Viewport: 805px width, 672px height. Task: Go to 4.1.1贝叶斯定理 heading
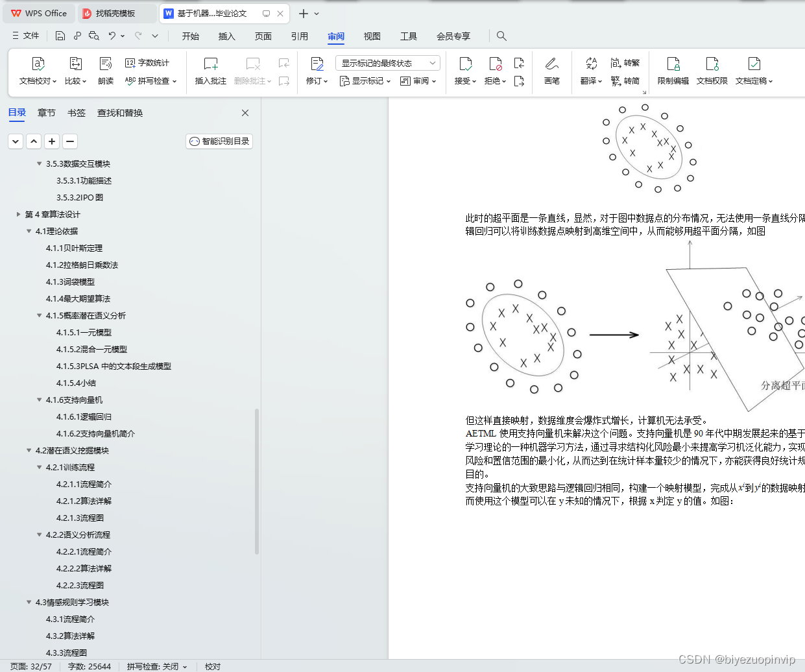74,248
